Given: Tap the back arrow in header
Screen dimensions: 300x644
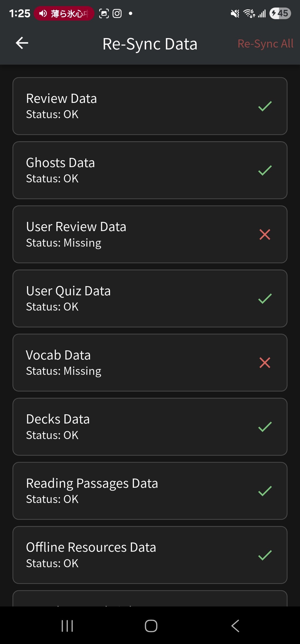Looking at the screenshot, I should point(22,43).
